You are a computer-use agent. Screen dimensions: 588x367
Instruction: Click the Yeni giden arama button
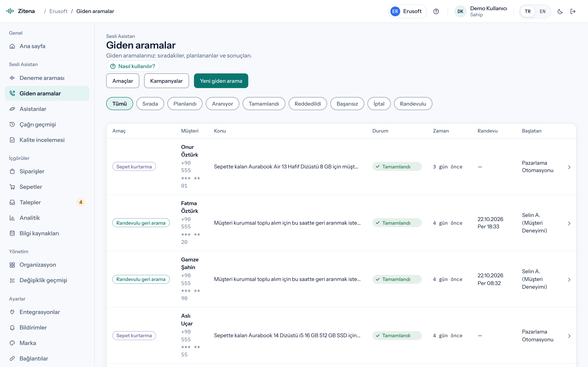click(x=221, y=81)
